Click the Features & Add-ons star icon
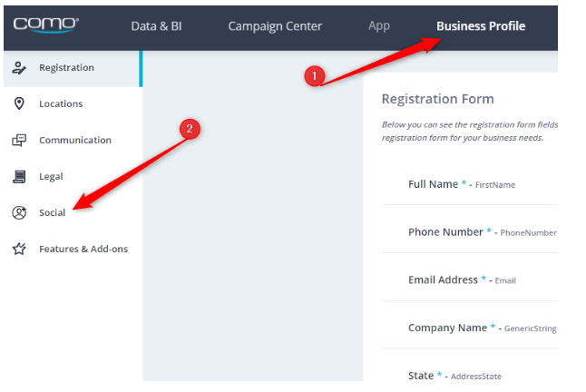The width and height of the screenshot is (586, 392). pos(19,249)
